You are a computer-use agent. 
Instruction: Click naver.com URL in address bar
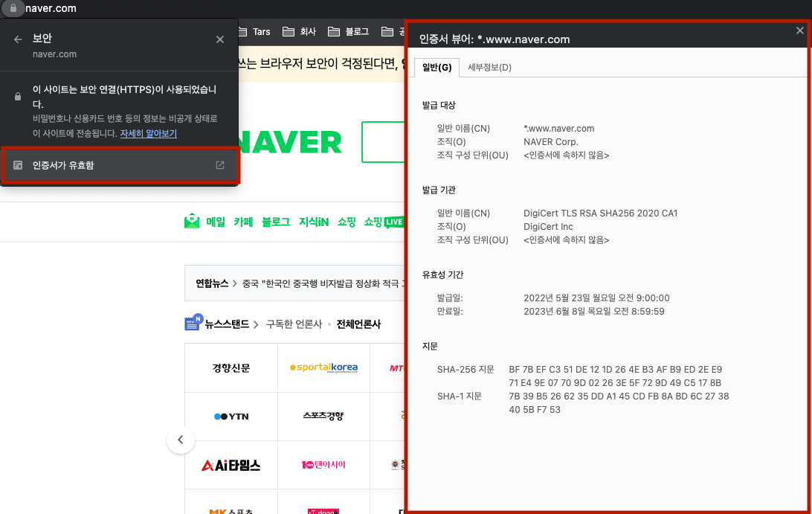pyautogui.click(x=51, y=8)
